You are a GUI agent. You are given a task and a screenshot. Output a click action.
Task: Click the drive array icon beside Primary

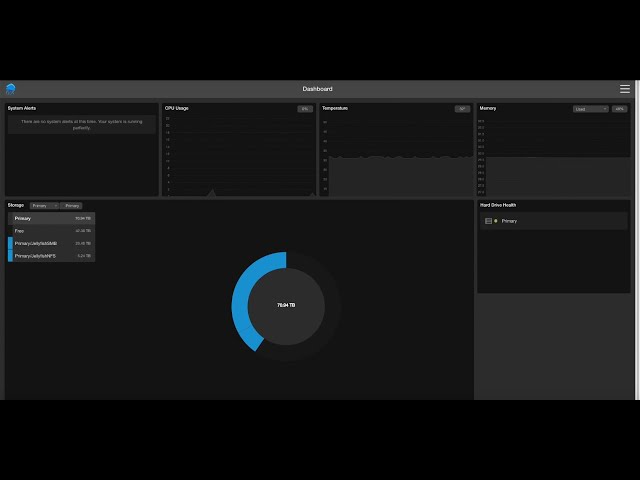coord(488,221)
